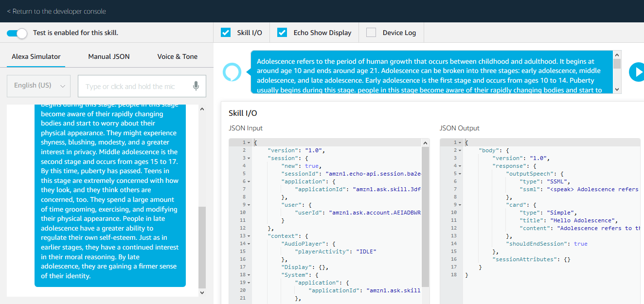
Task: Toggle the Test enabled switch
Action: click(17, 33)
